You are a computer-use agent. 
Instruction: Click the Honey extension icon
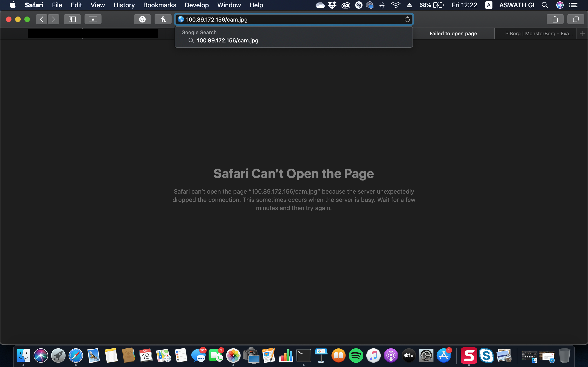[163, 19]
